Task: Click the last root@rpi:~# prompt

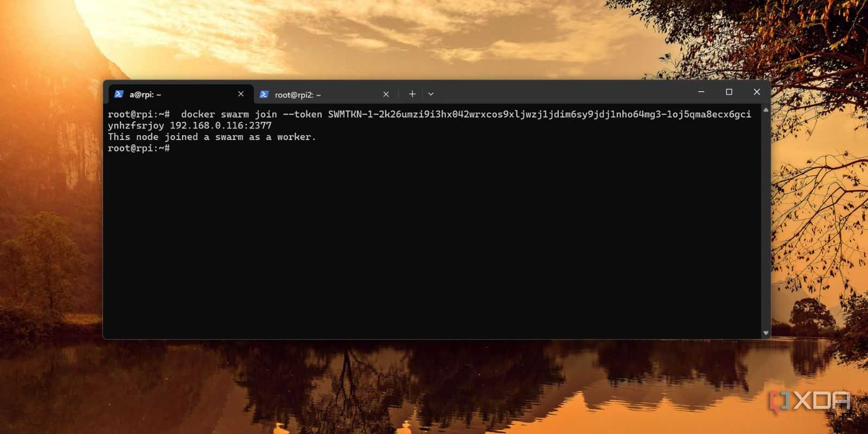Action: [139, 148]
